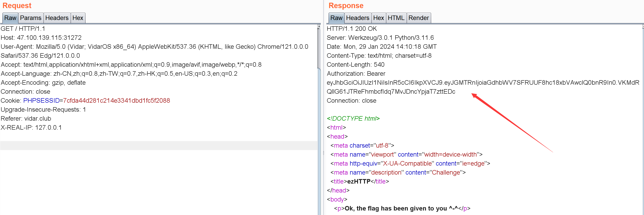Click the 'Authorization: Bearer' header line
This screenshot has width=644, height=215.
click(x=356, y=74)
